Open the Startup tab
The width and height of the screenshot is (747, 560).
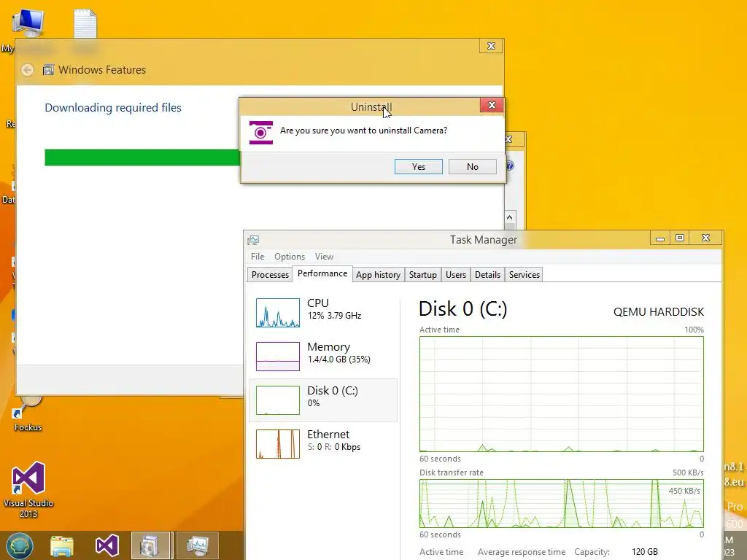pyautogui.click(x=422, y=275)
